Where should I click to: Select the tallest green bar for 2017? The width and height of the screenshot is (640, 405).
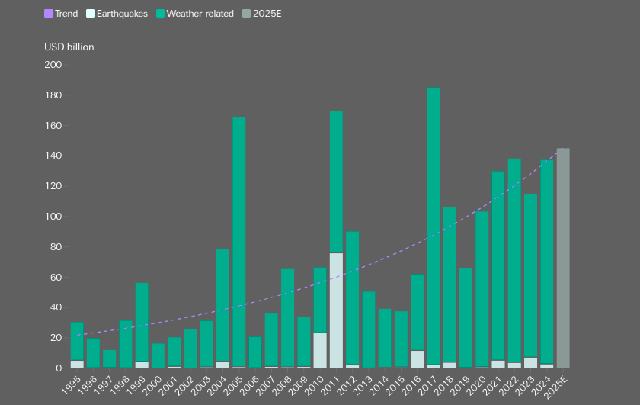[433, 226]
